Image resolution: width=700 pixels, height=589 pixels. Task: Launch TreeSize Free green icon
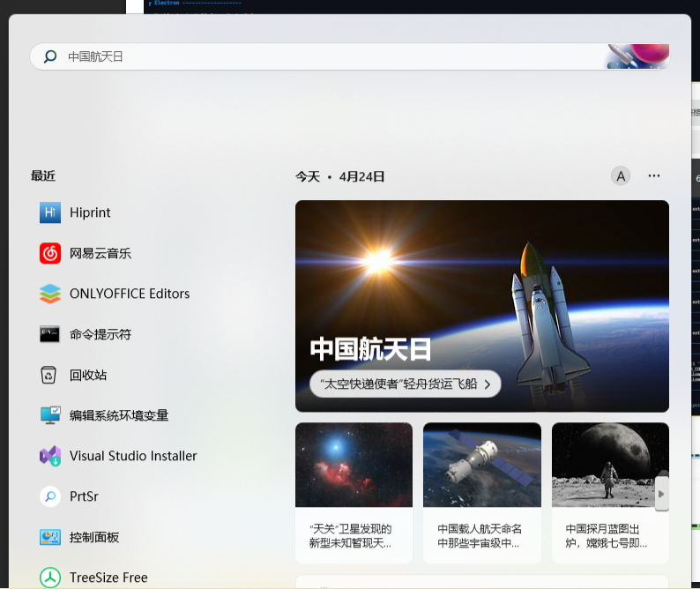tap(50, 578)
